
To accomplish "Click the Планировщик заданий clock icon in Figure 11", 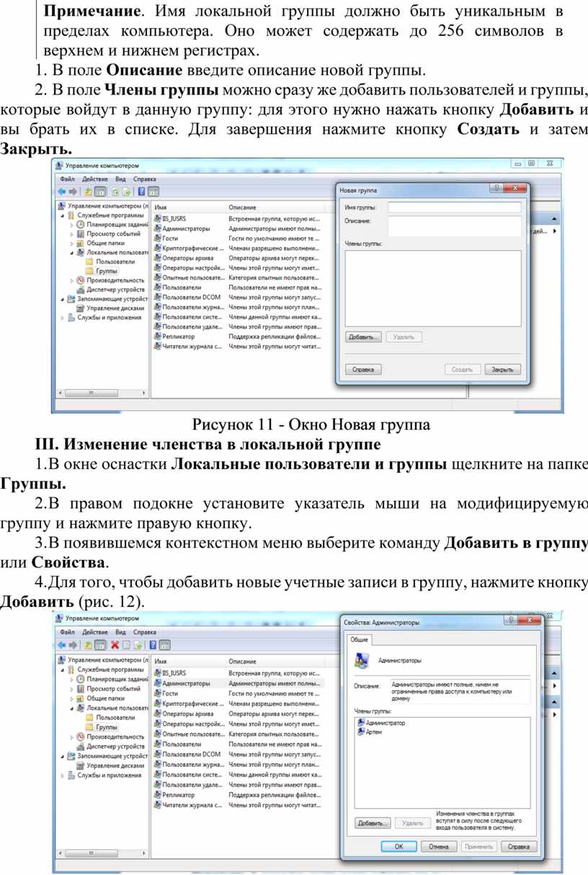I will [81, 224].
